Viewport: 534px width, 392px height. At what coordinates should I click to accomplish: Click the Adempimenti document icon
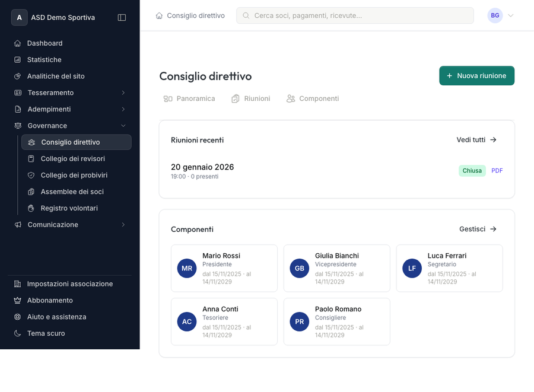tap(18, 109)
